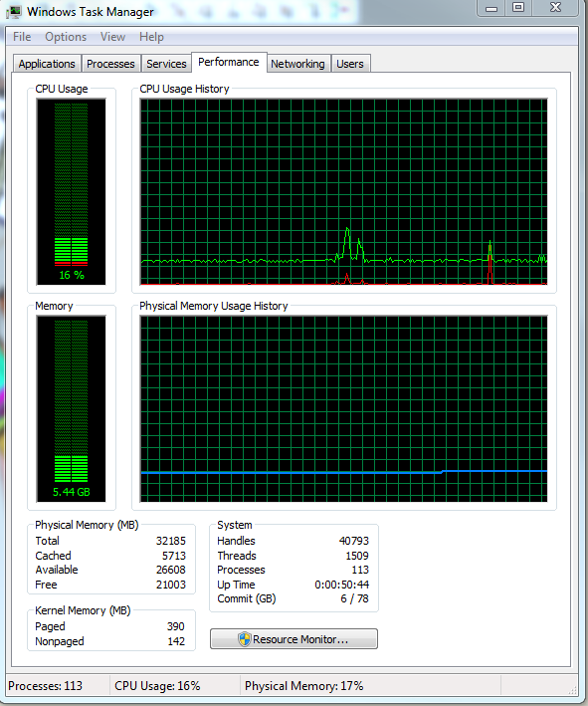
Task: Switch to the Services tab
Action: pyautogui.click(x=166, y=64)
